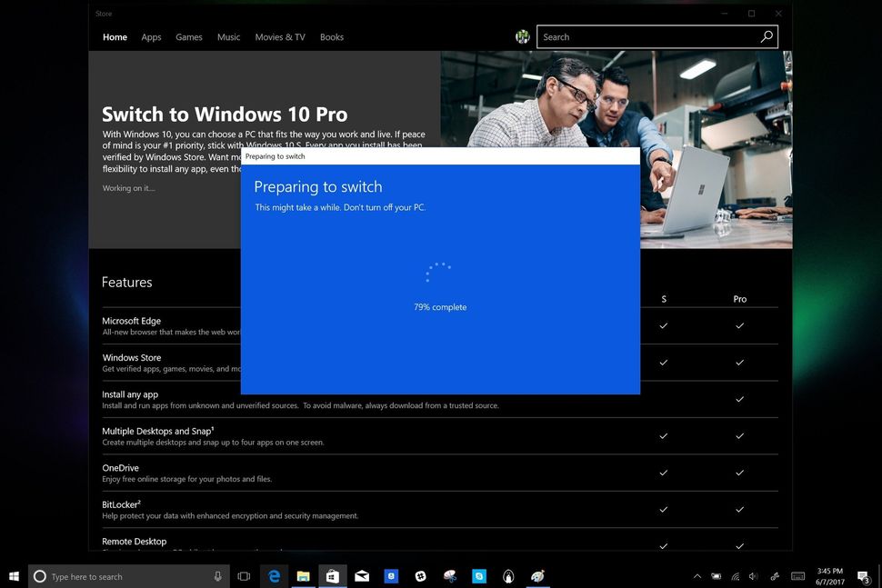Viewport: 882px width, 588px height.
Task: Click the Cortana microphone icon in taskbar
Action: pos(216,575)
